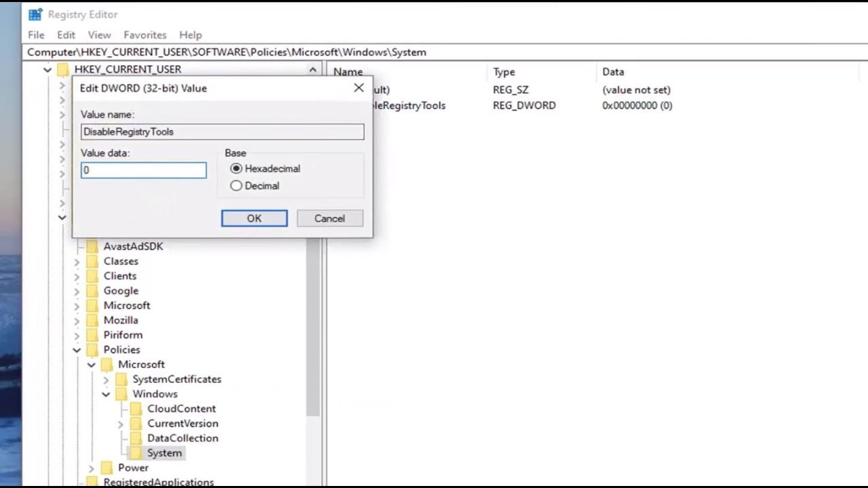Collapse the HKEY_CURRENT_USER node

point(47,69)
